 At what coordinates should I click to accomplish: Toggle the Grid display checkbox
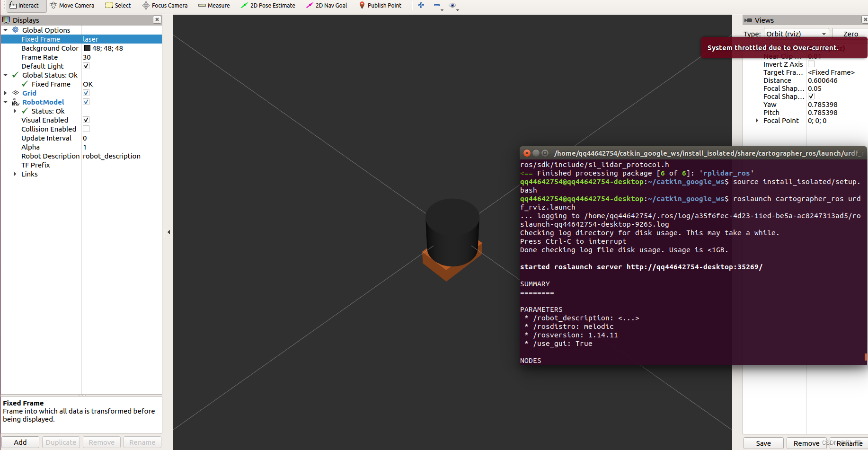(x=86, y=93)
